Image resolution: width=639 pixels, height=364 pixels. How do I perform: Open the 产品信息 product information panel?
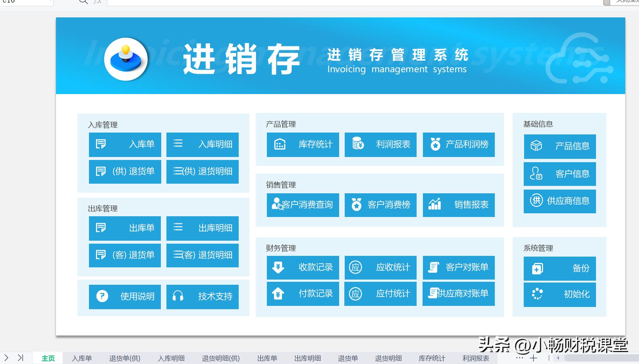560,147
